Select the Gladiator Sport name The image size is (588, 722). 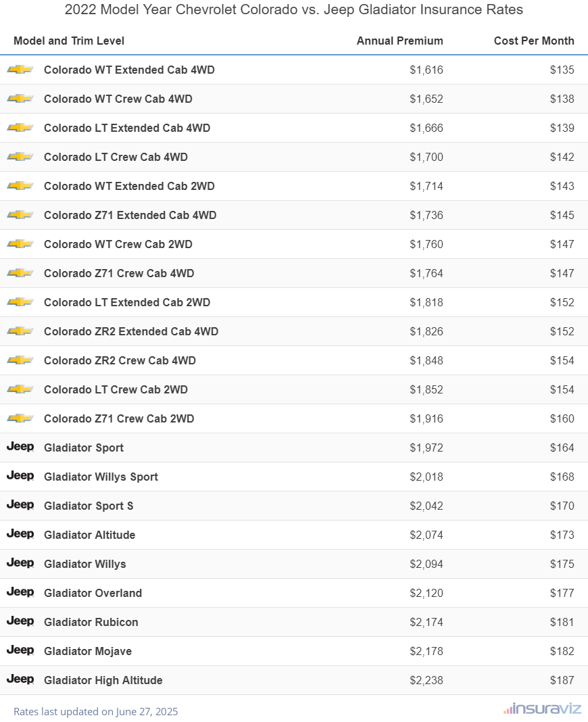[84, 448]
